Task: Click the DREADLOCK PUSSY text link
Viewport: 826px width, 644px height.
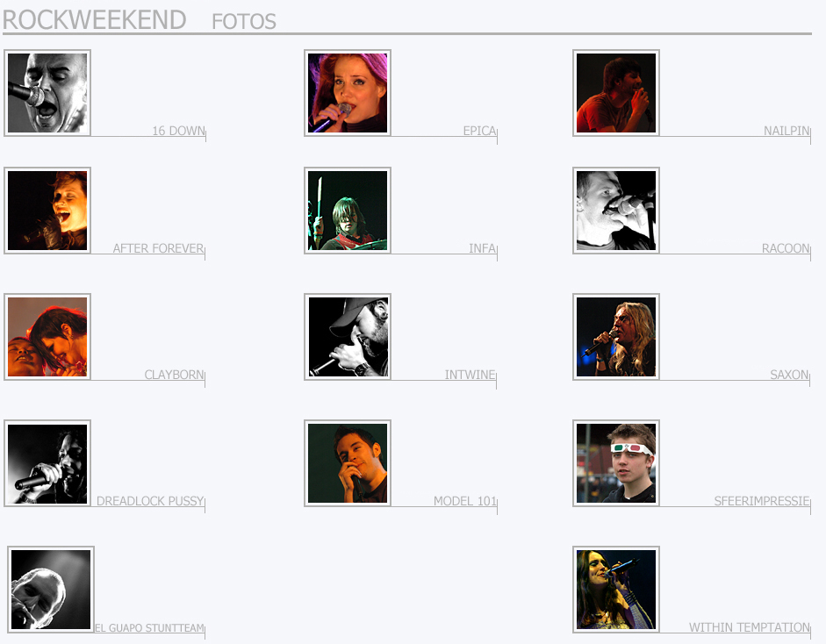Action: coord(150,501)
